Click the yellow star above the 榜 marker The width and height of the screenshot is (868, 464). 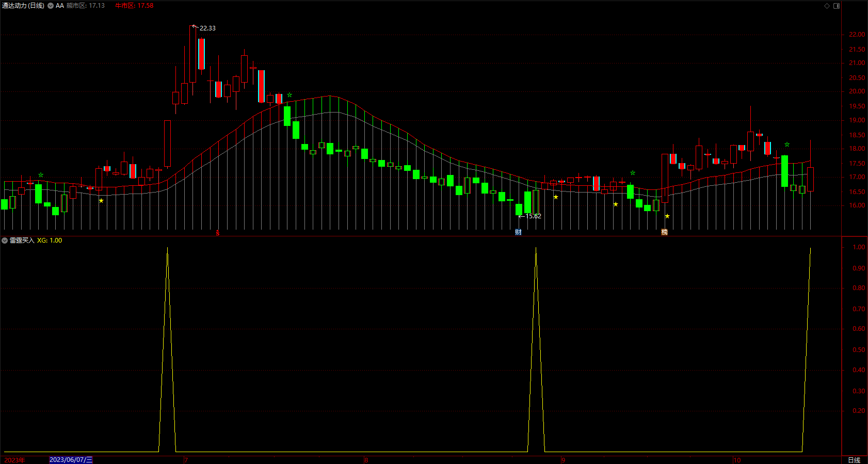[x=667, y=216]
